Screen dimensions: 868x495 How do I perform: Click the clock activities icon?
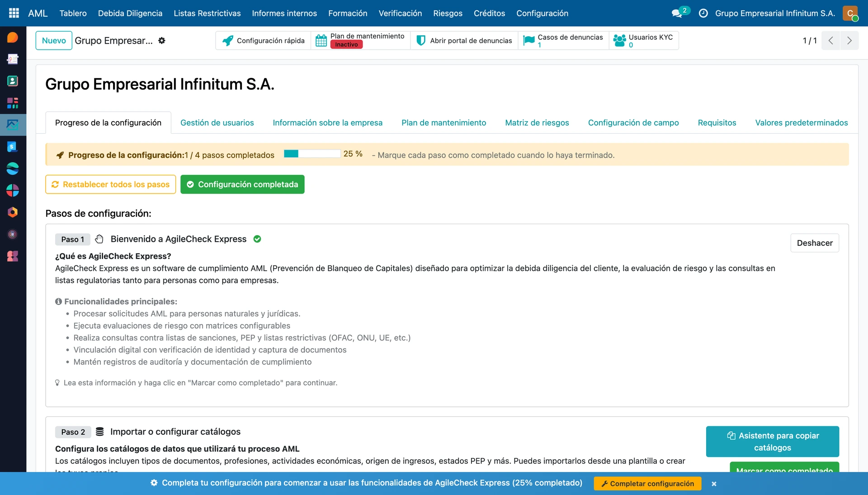(x=703, y=13)
